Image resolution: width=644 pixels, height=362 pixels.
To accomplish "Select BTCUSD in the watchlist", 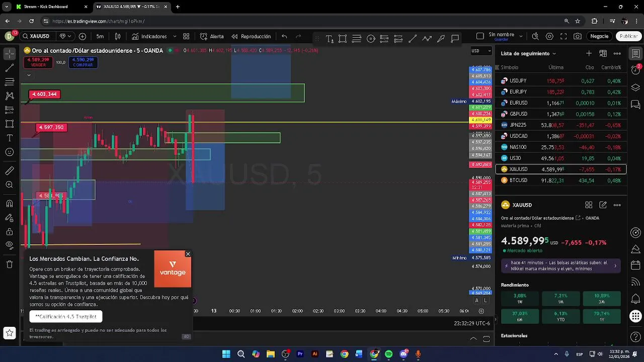I will 561,180.
